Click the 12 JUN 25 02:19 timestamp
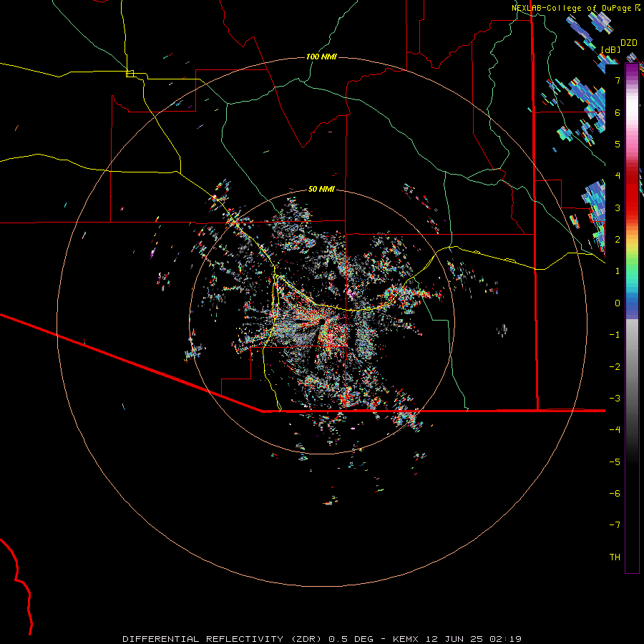The height and width of the screenshot is (644, 644). [473, 639]
